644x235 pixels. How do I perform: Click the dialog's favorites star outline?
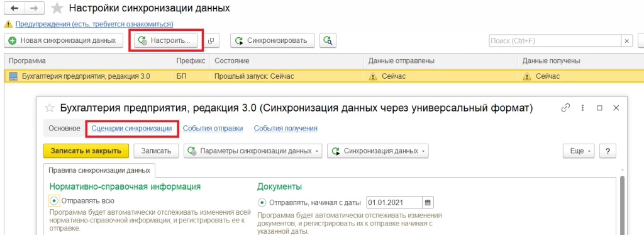coord(49,108)
